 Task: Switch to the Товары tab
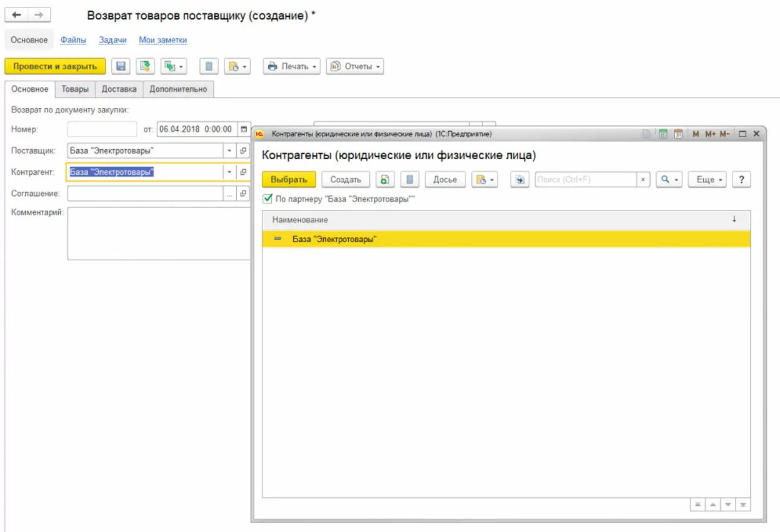(75, 89)
